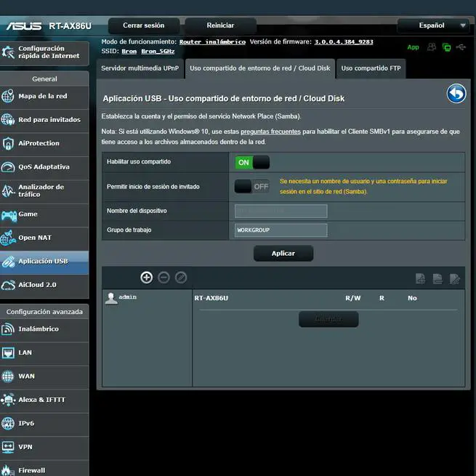Click the edit account pencil icon
The width and height of the screenshot is (476, 476).
coord(181,278)
